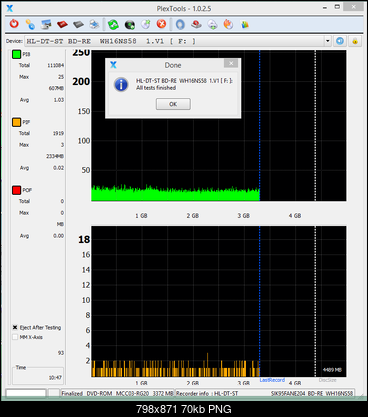Click the red drive eject toolbar icon
This screenshot has height=417, width=368.
(x=196, y=24)
